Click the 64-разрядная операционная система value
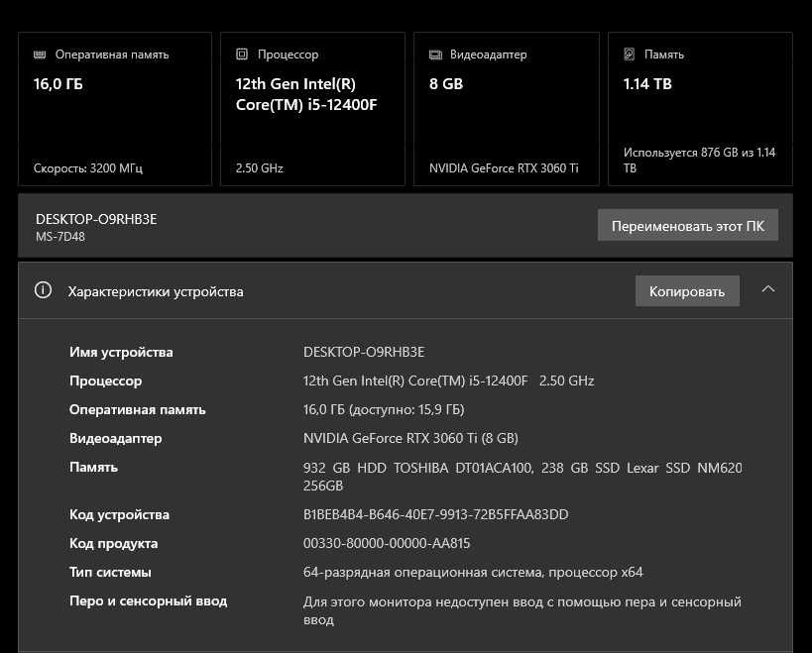Screen dimensions: 812x653 (473, 573)
